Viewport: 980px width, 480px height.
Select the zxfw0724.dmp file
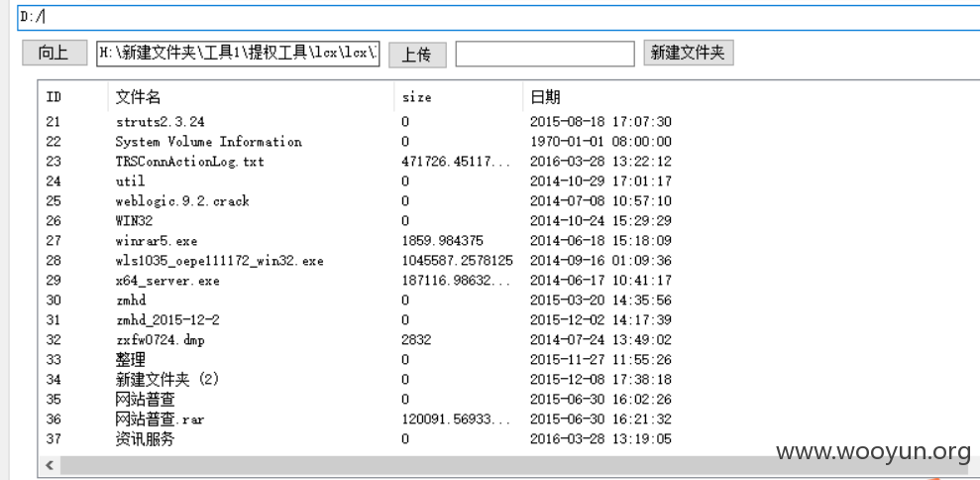pos(160,340)
